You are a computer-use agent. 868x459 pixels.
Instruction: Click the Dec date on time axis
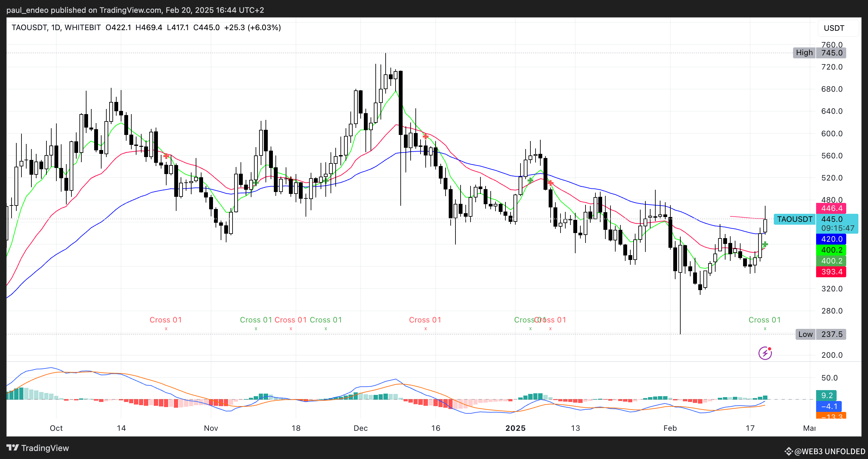click(x=361, y=428)
